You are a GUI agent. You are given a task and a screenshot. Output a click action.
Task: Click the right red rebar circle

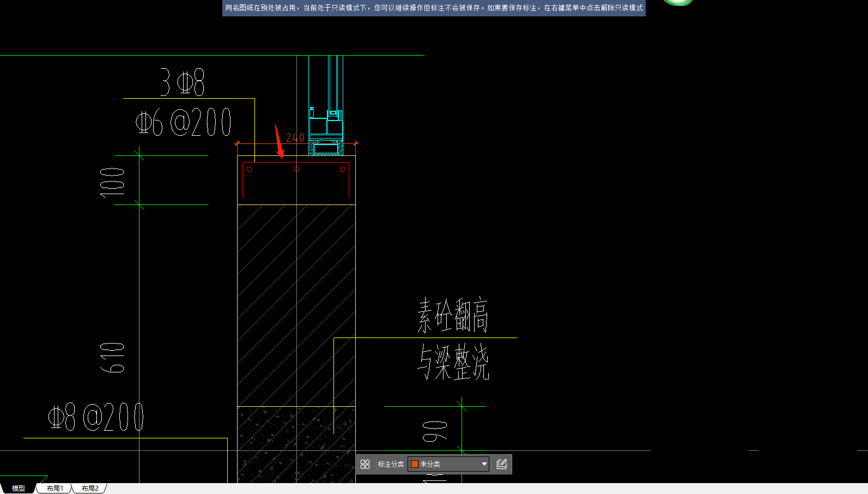(342, 169)
